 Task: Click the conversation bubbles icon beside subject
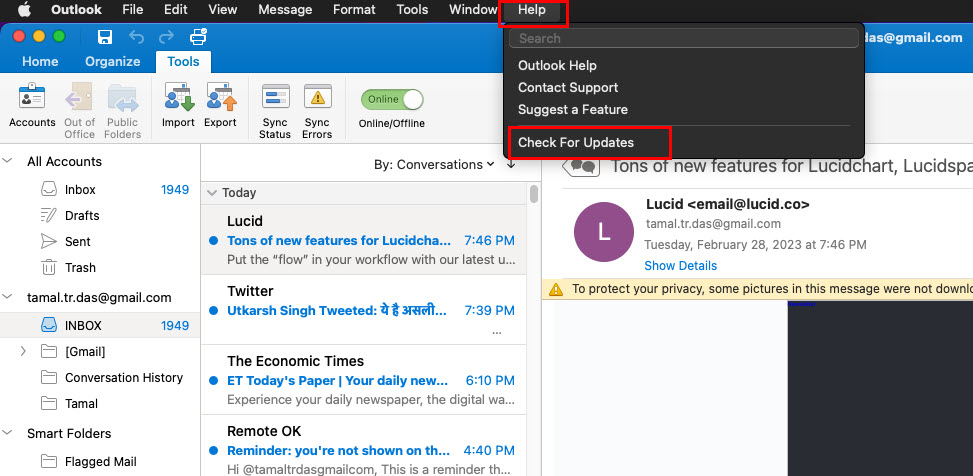pos(580,167)
